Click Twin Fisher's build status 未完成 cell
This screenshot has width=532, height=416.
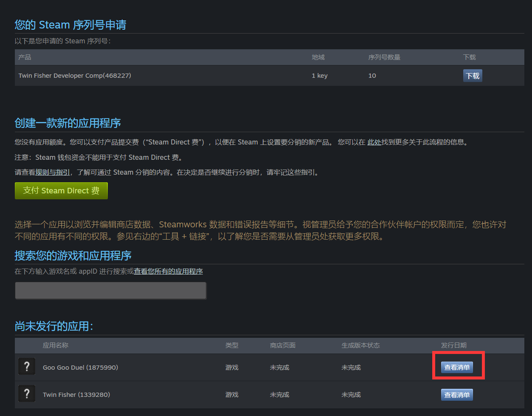[x=351, y=395]
